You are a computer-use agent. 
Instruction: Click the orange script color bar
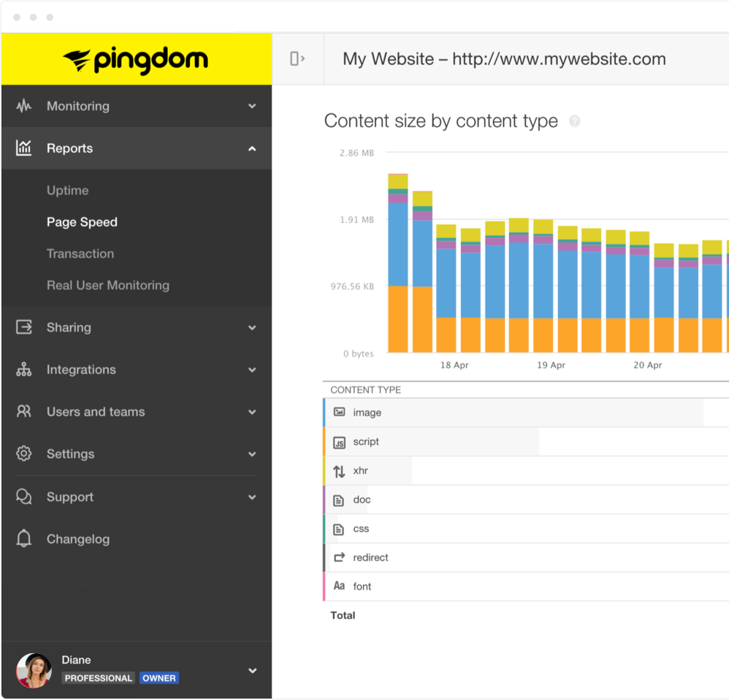tap(324, 442)
